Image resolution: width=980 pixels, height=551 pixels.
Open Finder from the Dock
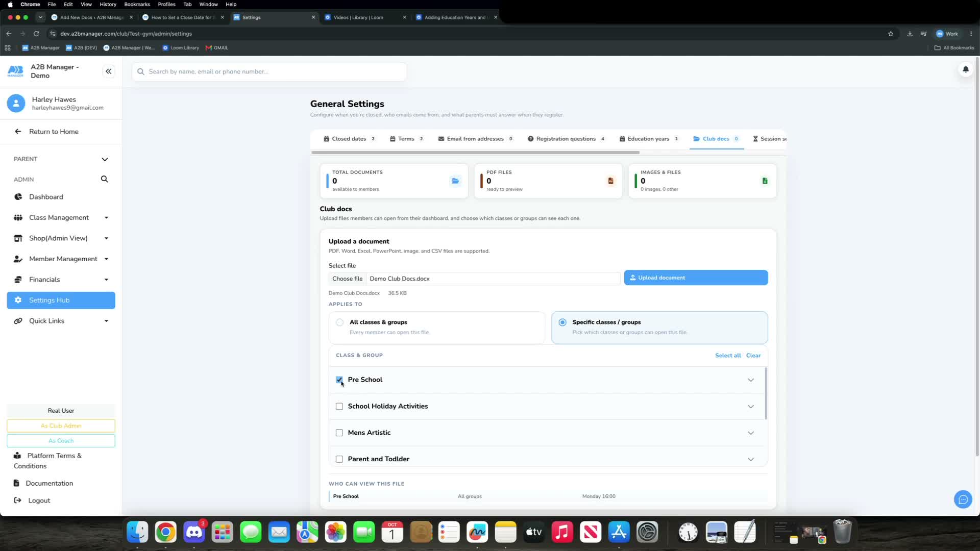(137, 532)
